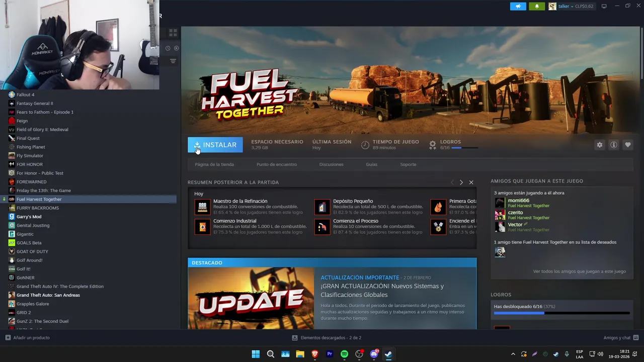Click the main page vertical scrollbar
The width and height of the screenshot is (644, 362).
click(x=641, y=52)
